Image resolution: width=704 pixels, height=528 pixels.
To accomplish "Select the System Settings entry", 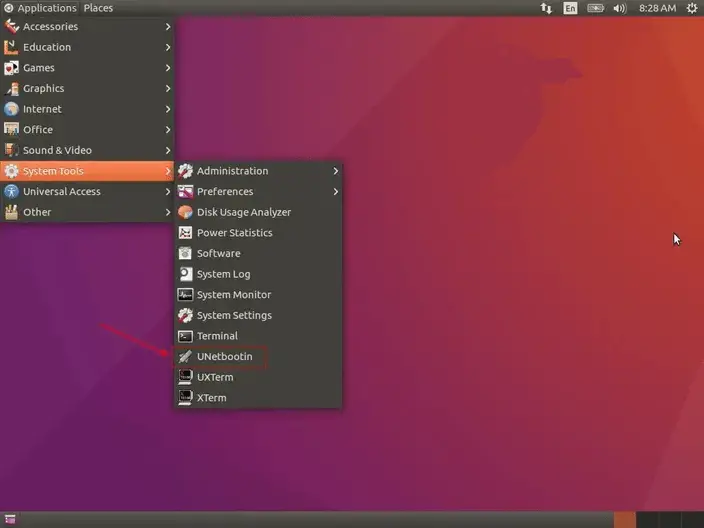I will click(x=258, y=316).
